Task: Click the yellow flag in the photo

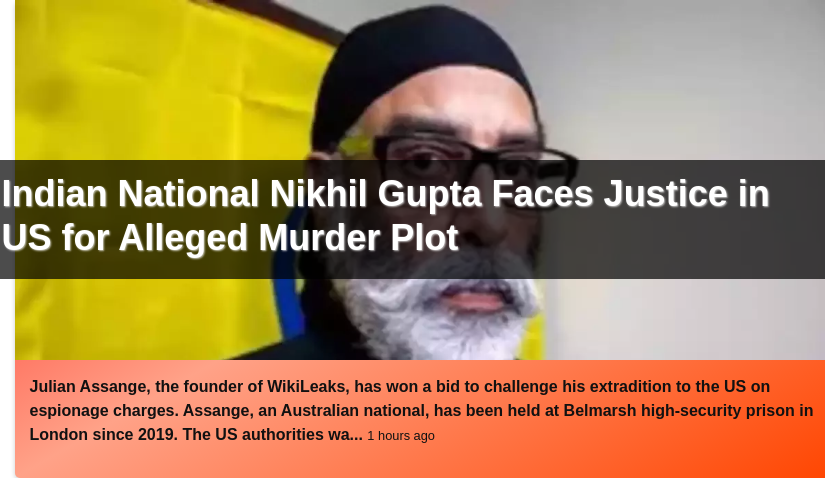Action: [x=158, y=84]
